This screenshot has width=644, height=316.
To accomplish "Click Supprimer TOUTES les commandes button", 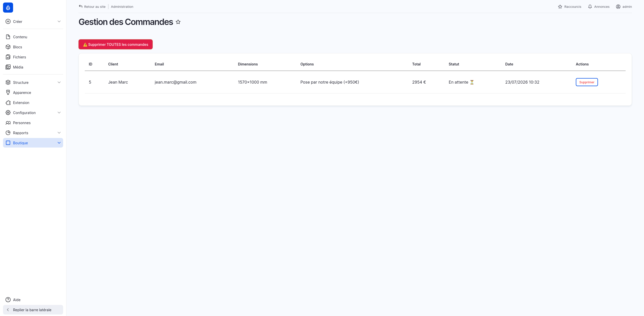I will tap(115, 44).
